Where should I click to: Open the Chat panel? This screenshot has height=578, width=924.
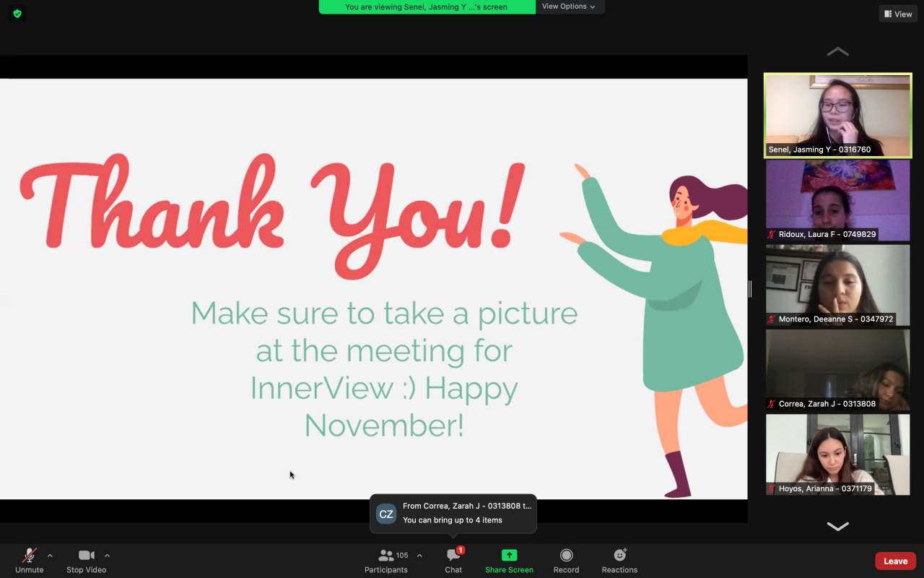[453, 560]
